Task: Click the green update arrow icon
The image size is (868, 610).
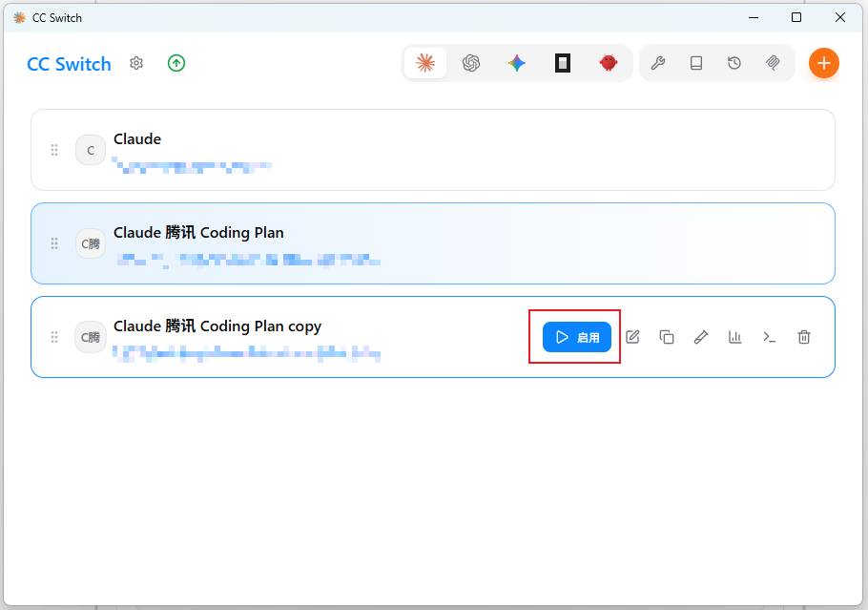Action: (x=176, y=63)
